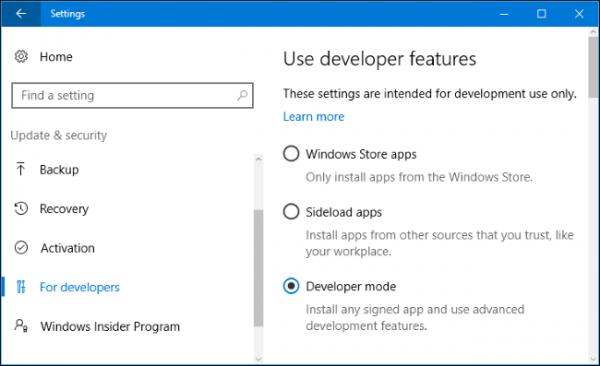
Task: Click the Sideload apps label
Action: (344, 212)
